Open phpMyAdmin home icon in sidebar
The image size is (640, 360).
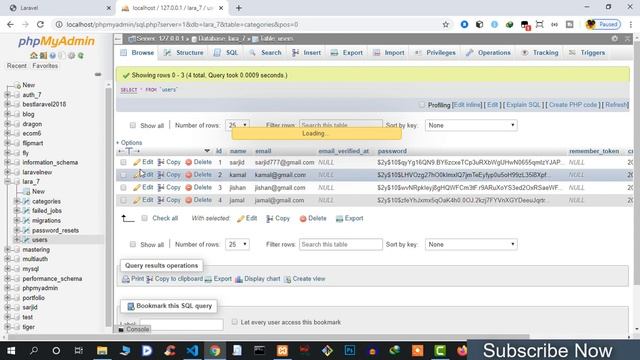33,56
